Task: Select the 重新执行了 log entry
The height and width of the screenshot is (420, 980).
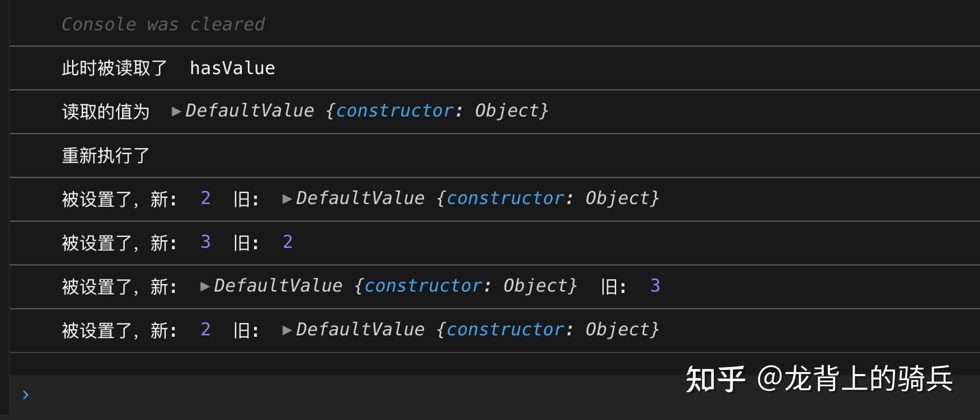Action: coord(105,155)
